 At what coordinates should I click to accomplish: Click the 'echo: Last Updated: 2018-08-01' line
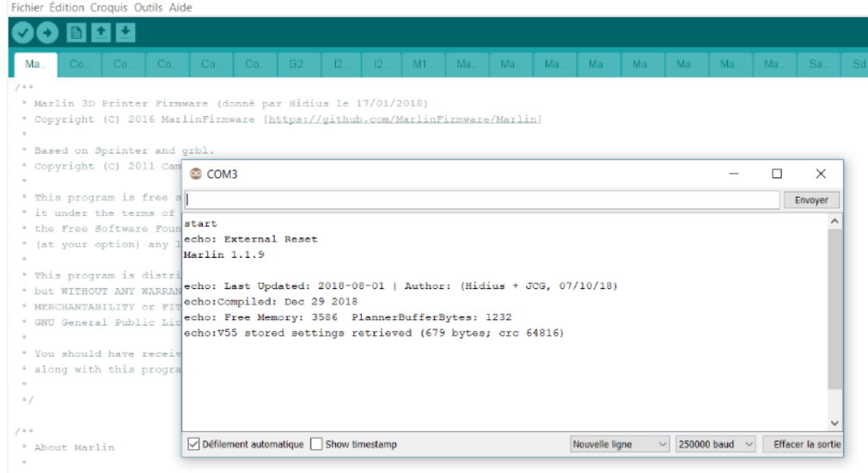(400, 286)
